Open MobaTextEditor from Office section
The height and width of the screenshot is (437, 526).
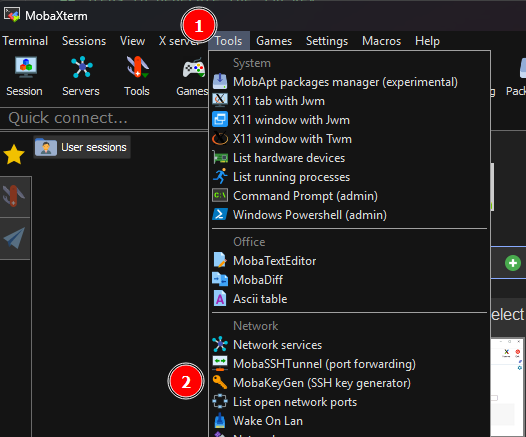349,261
